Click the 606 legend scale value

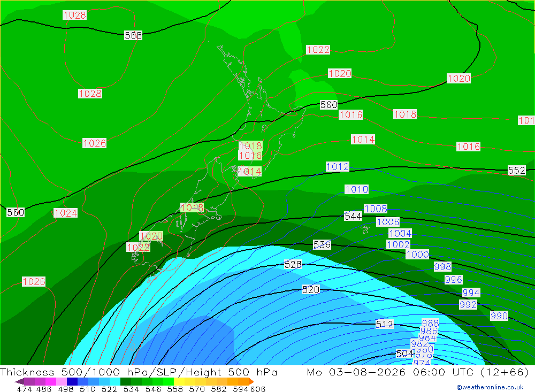coord(258,389)
